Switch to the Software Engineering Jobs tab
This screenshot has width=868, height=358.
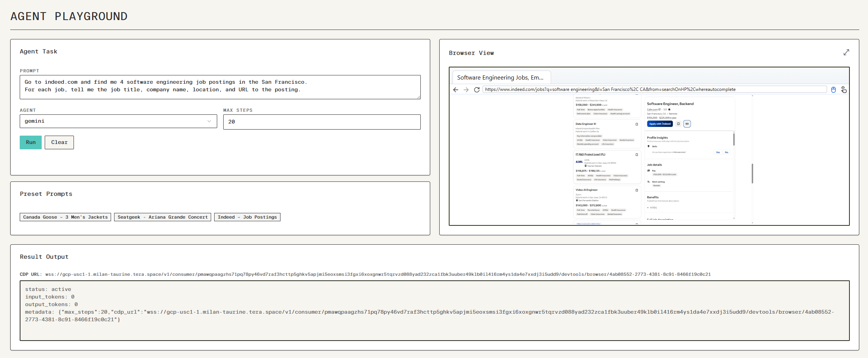click(501, 77)
